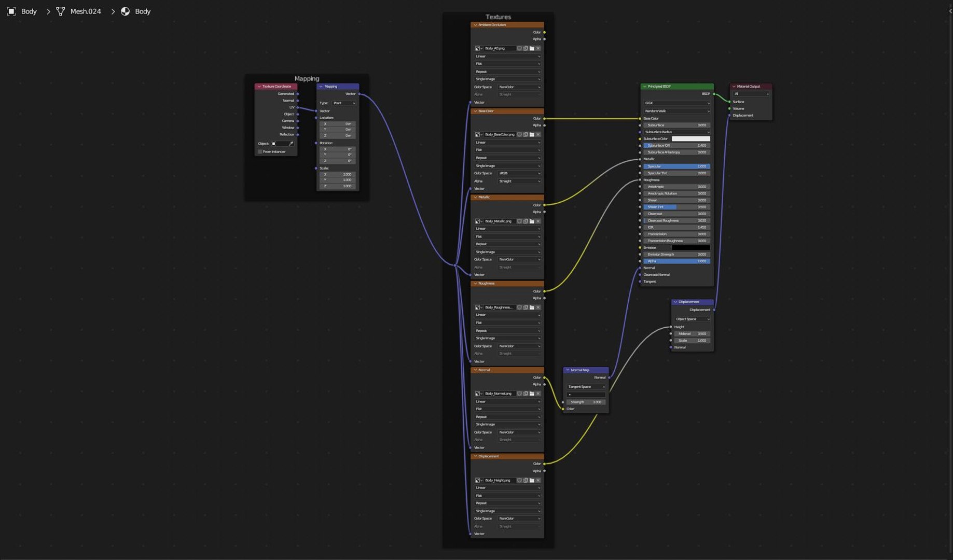Open the GGX distribution dropdown
The image size is (953, 560).
click(677, 103)
